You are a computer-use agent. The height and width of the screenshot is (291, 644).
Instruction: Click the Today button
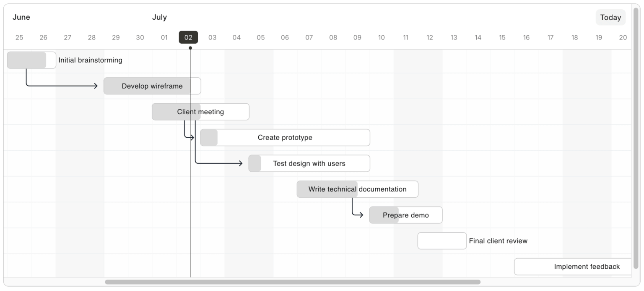[x=610, y=18]
